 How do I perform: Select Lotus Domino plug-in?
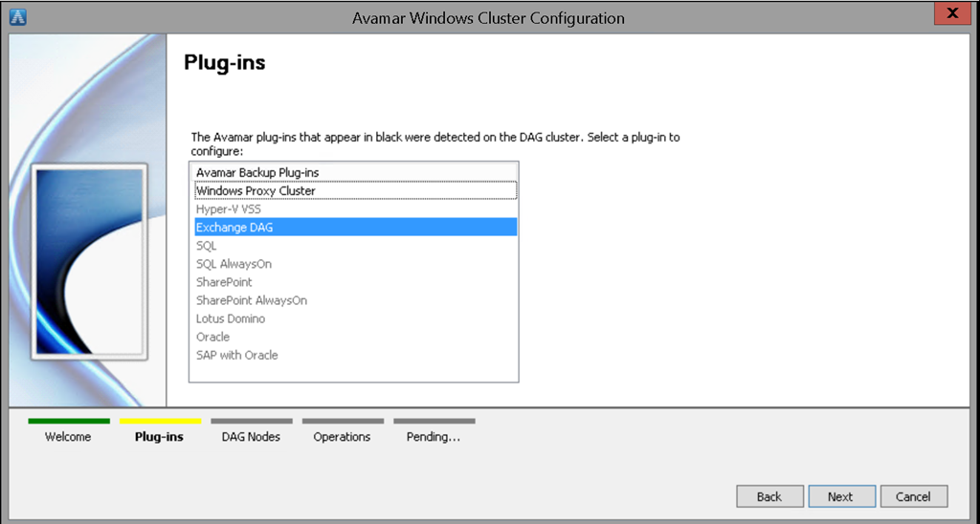356,318
